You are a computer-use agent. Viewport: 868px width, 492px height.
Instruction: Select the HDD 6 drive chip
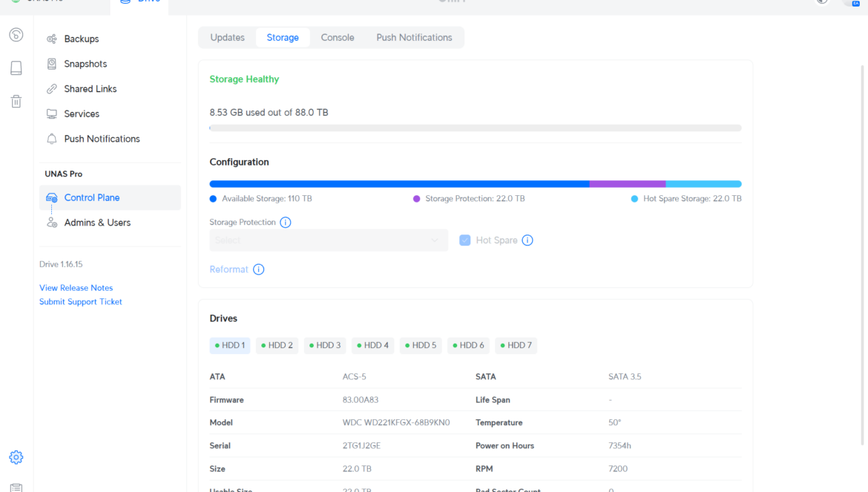point(468,345)
